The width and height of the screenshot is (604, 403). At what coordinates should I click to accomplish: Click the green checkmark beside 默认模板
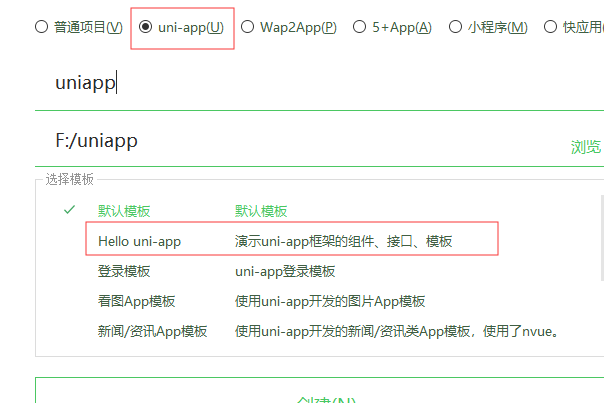click(x=69, y=210)
